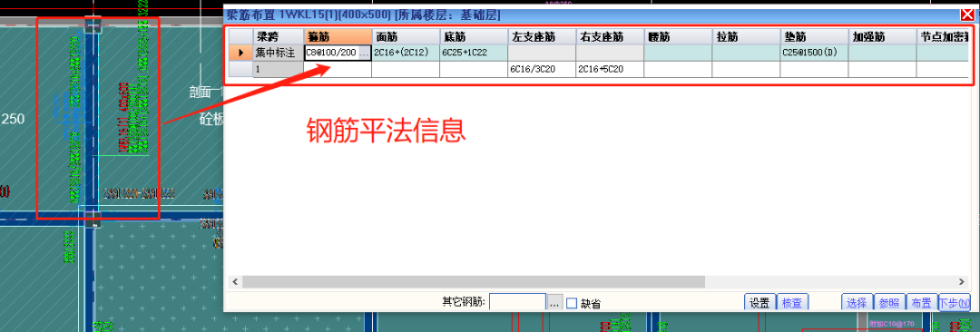Image resolution: width=980 pixels, height=332 pixels.
Task: Click the horizontal scrollbar thumb
Action: coord(474,282)
